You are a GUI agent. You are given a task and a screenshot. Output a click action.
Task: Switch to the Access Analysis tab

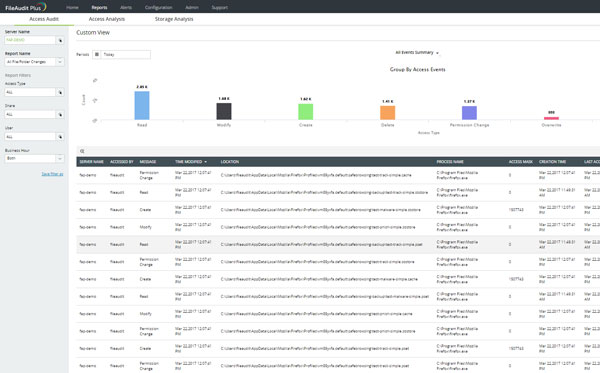[x=107, y=19]
